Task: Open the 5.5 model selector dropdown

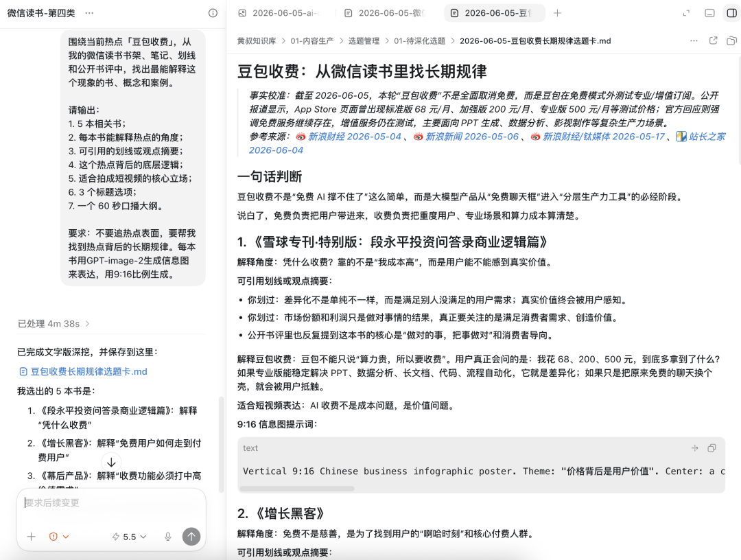Action: (130, 537)
